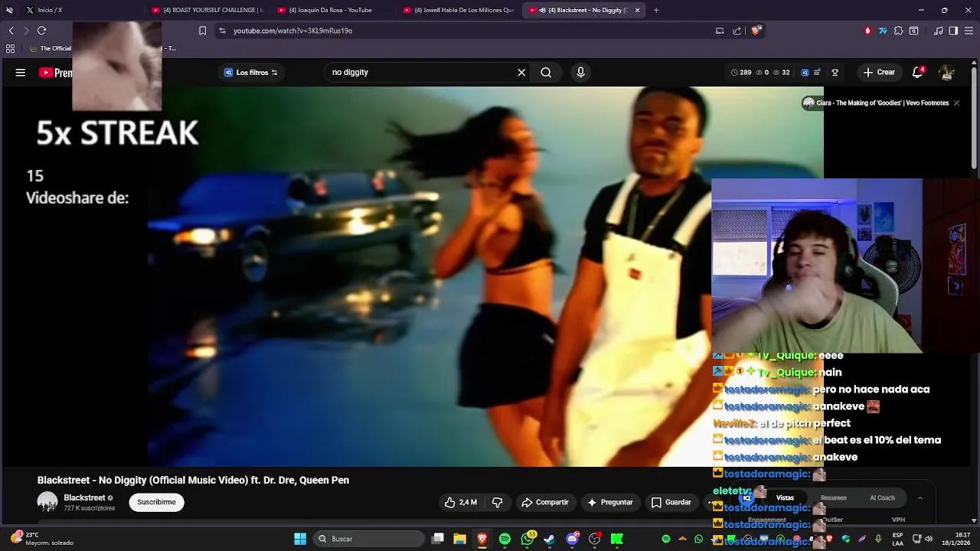Open YouTube notifications bell
Viewport: 980px width, 551px height.
tap(917, 72)
